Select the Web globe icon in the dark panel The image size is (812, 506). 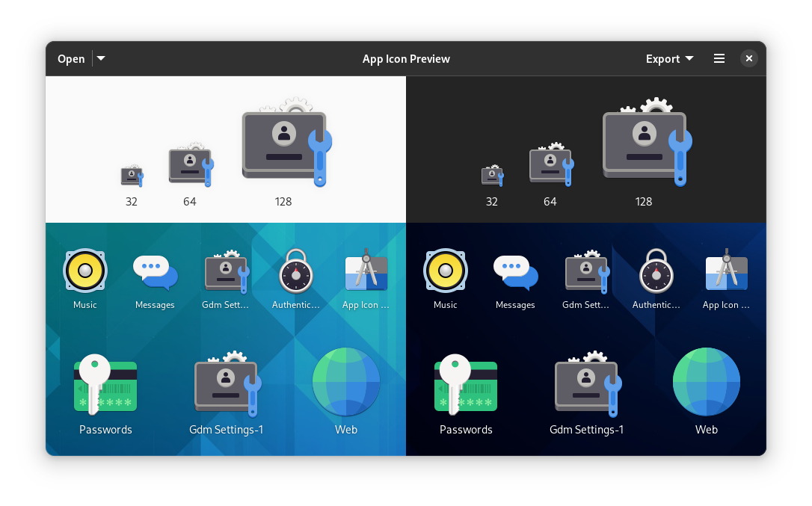point(707,381)
